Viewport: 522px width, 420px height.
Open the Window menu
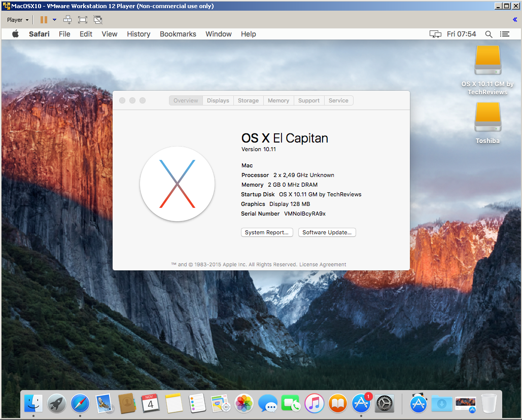pos(218,34)
